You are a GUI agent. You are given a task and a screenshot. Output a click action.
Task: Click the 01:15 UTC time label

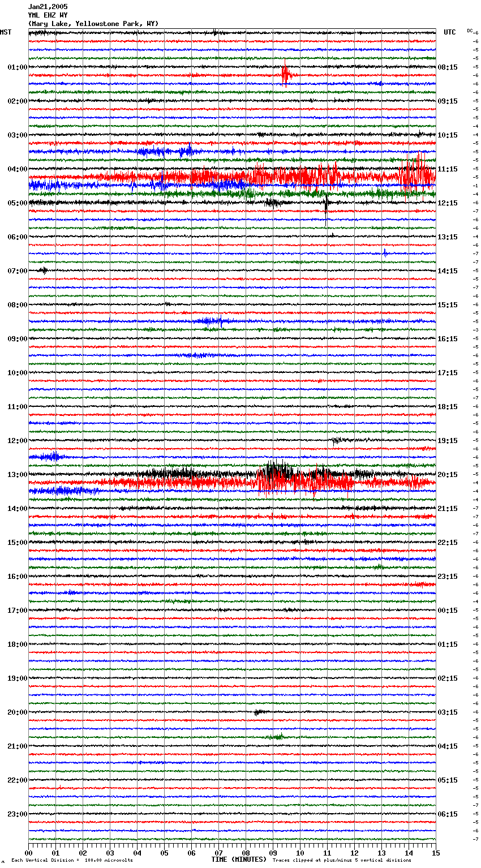pyautogui.click(x=448, y=644)
